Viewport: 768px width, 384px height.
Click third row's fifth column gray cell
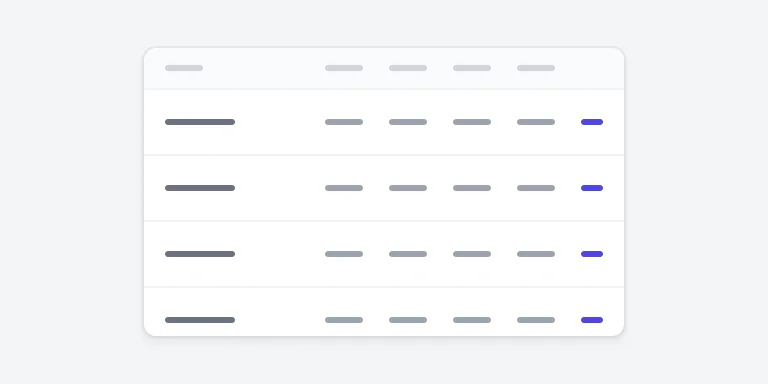(536, 254)
